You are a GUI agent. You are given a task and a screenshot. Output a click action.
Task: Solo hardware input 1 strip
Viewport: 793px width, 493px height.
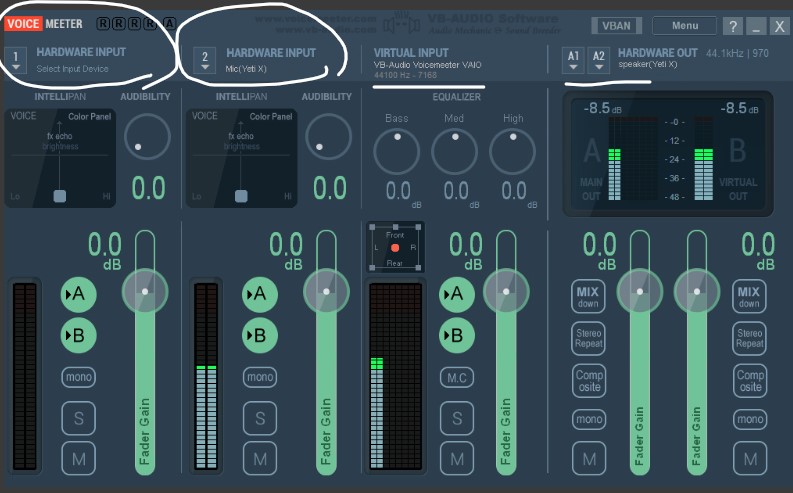click(x=78, y=418)
